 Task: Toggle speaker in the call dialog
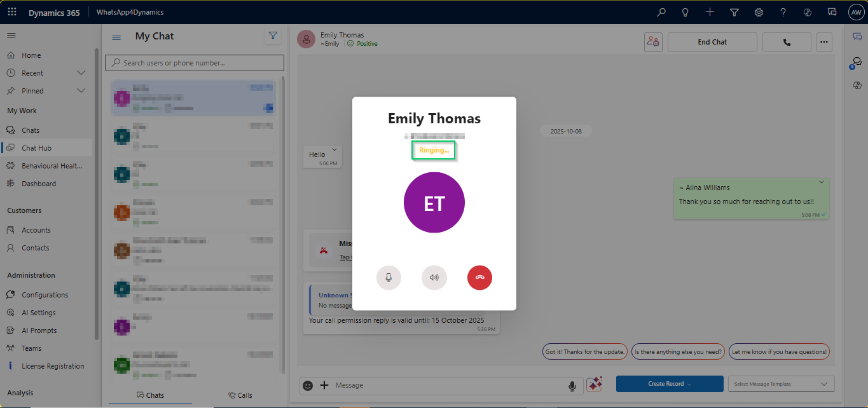434,278
